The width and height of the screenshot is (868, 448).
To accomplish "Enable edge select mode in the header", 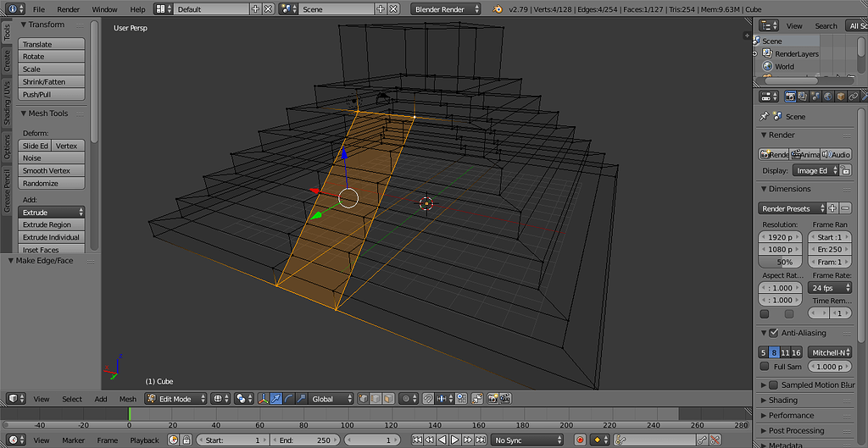I will [x=375, y=398].
